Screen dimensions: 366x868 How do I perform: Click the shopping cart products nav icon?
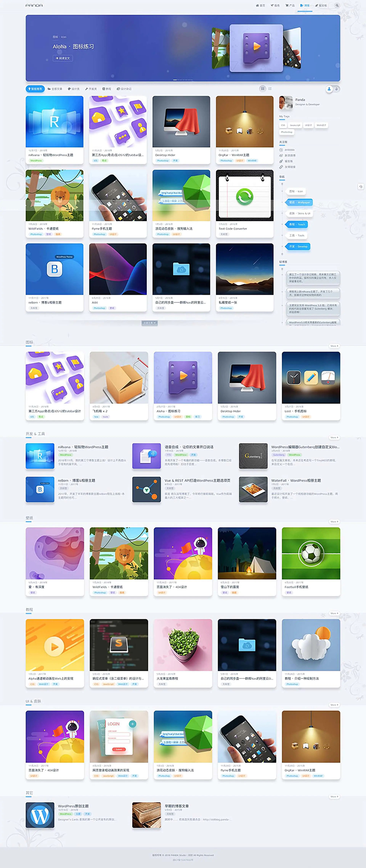click(x=287, y=5)
